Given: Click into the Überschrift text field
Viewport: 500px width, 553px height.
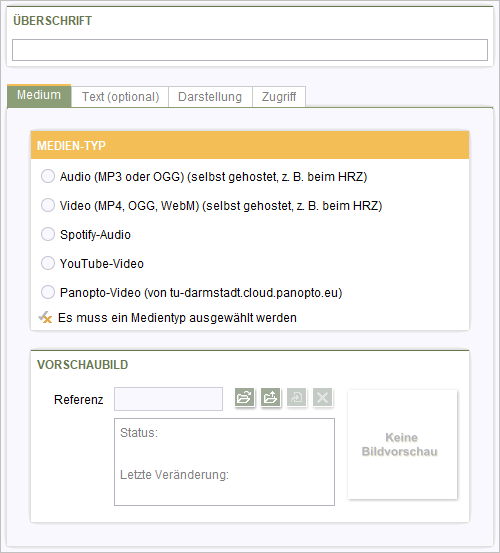Looking at the screenshot, I should [250, 50].
